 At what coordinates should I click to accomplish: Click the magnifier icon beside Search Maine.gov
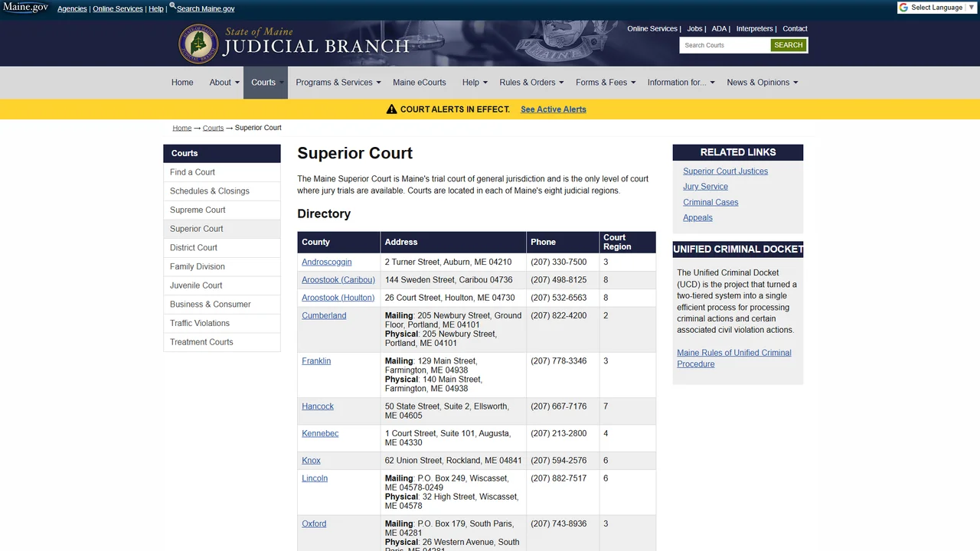[x=172, y=7]
